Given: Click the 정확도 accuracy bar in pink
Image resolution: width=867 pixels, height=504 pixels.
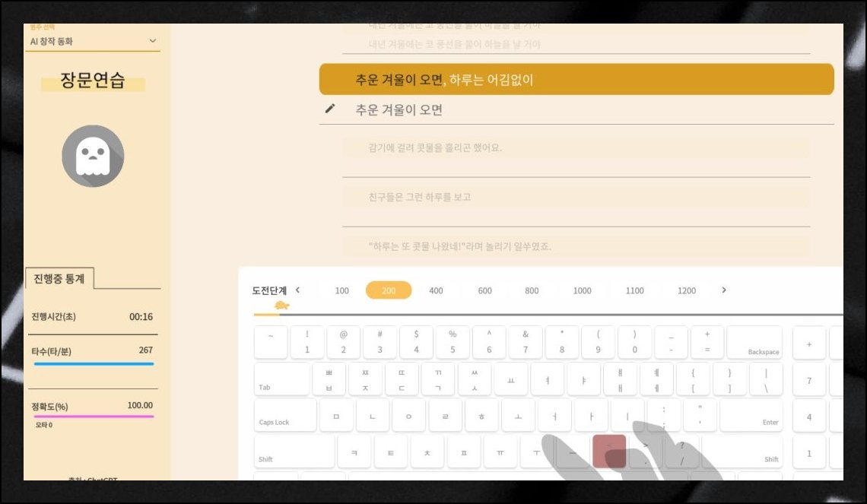Looking at the screenshot, I should (x=94, y=416).
